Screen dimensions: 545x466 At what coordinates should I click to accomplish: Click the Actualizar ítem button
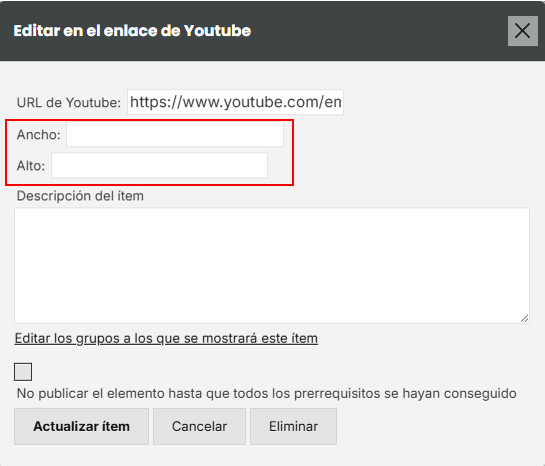click(81, 426)
